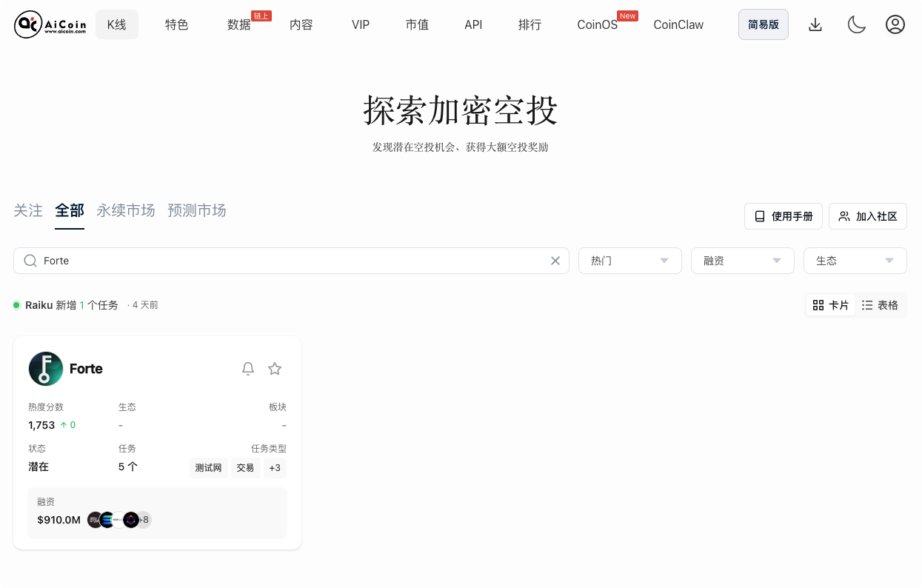922x588 pixels.
Task: Select the 预测市场 tab
Action: tap(197, 210)
